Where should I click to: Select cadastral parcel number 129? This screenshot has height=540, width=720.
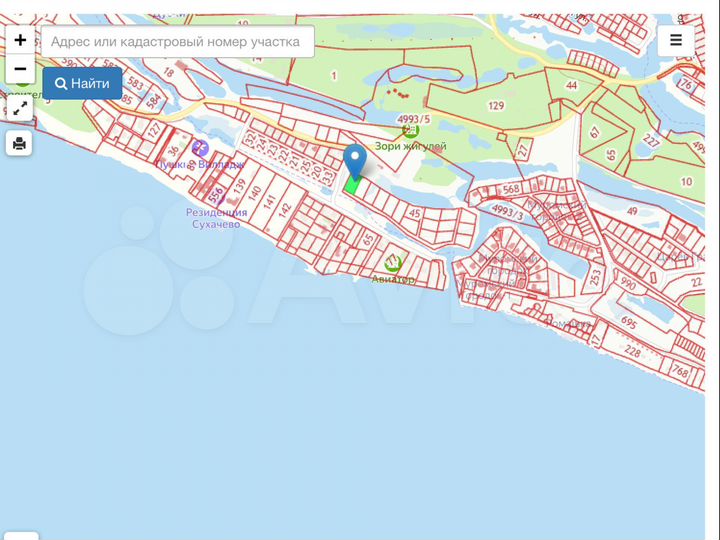(496, 106)
